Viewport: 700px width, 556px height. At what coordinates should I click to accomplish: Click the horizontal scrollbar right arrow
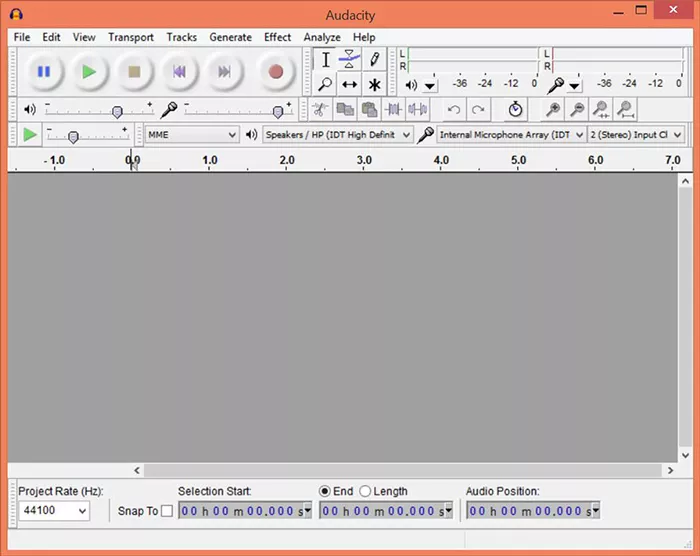(670, 470)
